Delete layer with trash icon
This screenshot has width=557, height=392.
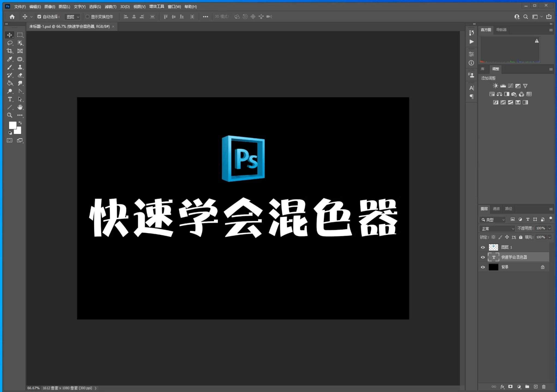[x=544, y=387]
